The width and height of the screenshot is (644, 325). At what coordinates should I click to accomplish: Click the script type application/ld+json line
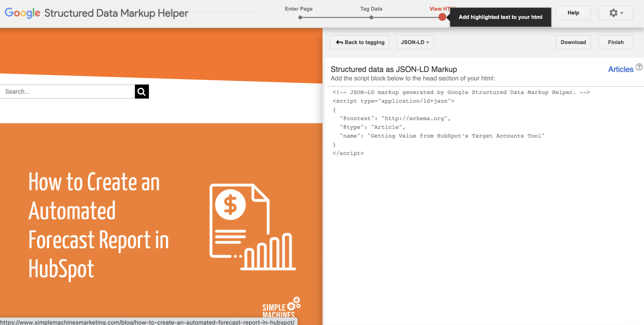pyautogui.click(x=393, y=101)
